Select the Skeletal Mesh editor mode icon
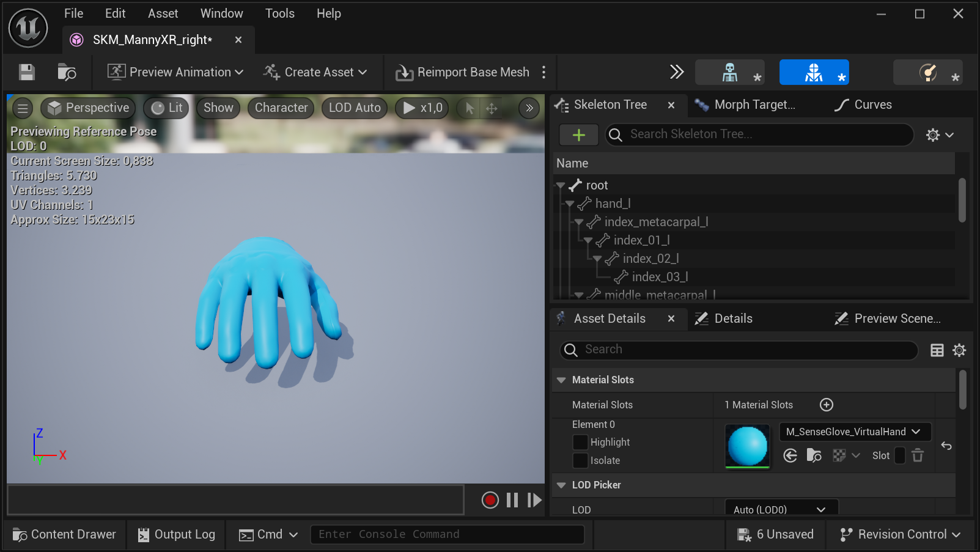The height and width of the screenshot is (552, 980). 814,72
